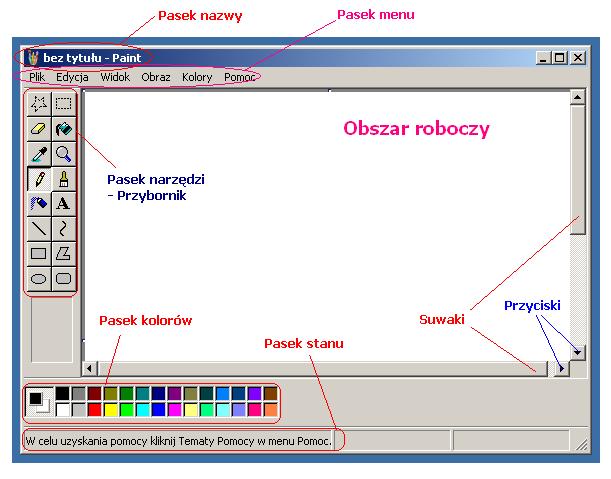Choose the white swatch in the palette

tap(62, 410)
